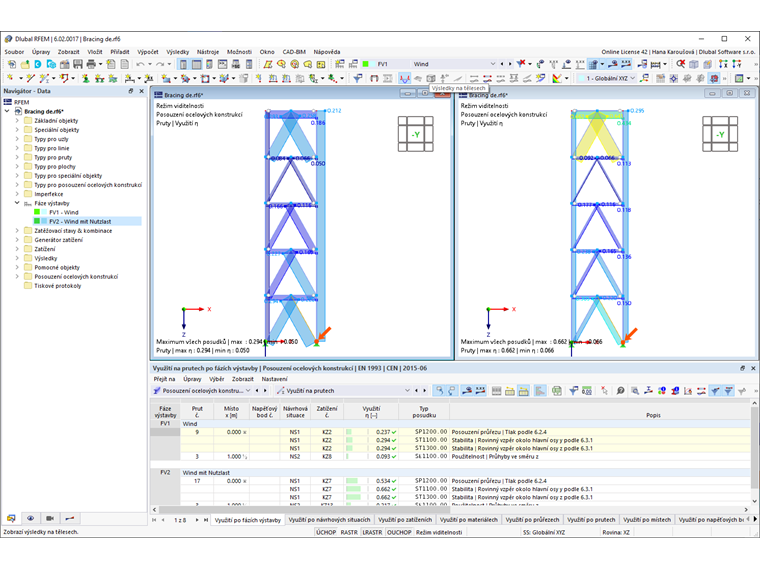Open Posouzení ocelových konstru... table dropdown

click(x=248, y=391)
